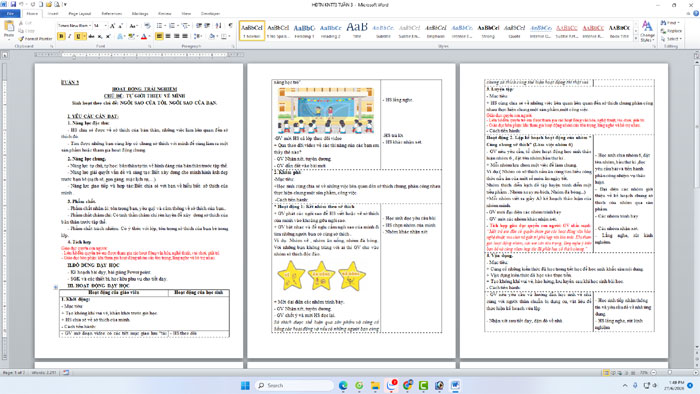Click Decrease Indent icon
The width and height of the screenshot is (700, 394).
[199, 25]
